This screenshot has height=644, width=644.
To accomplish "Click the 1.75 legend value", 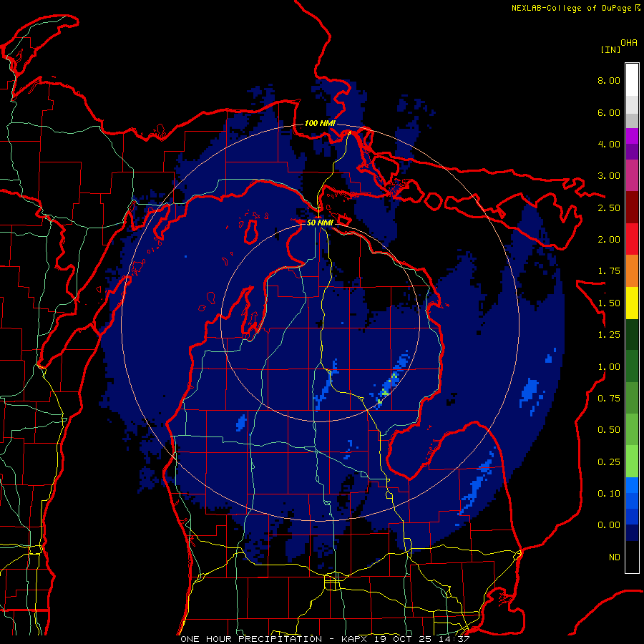I will click(609, 271).
